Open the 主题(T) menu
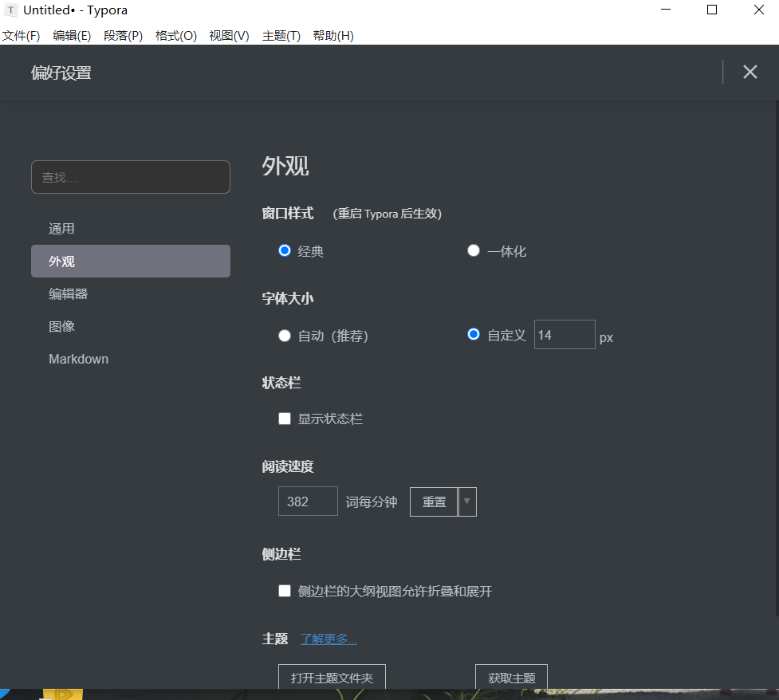 coord(281,36)
